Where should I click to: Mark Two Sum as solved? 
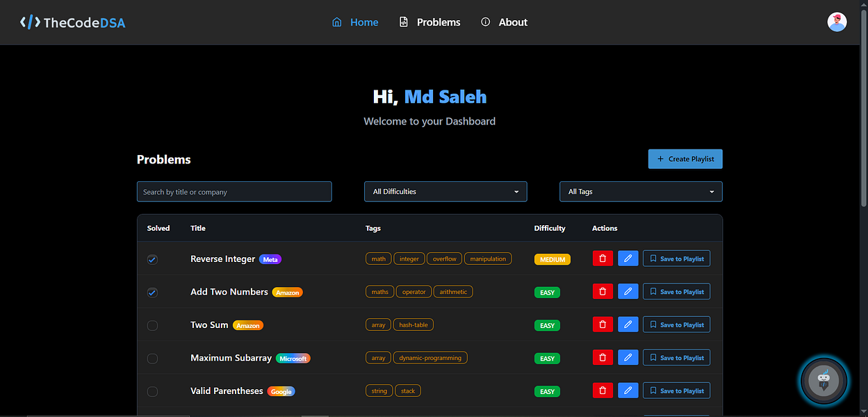point(152,325)
